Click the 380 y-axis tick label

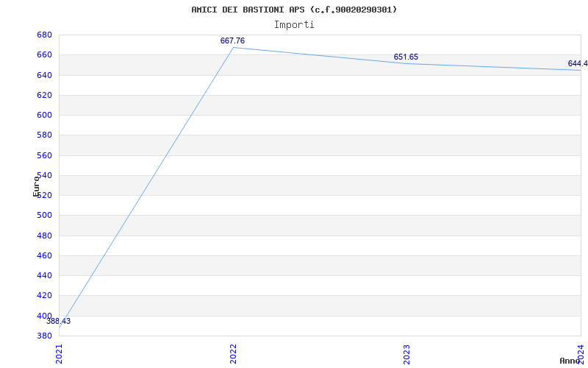tap(44, 336)
